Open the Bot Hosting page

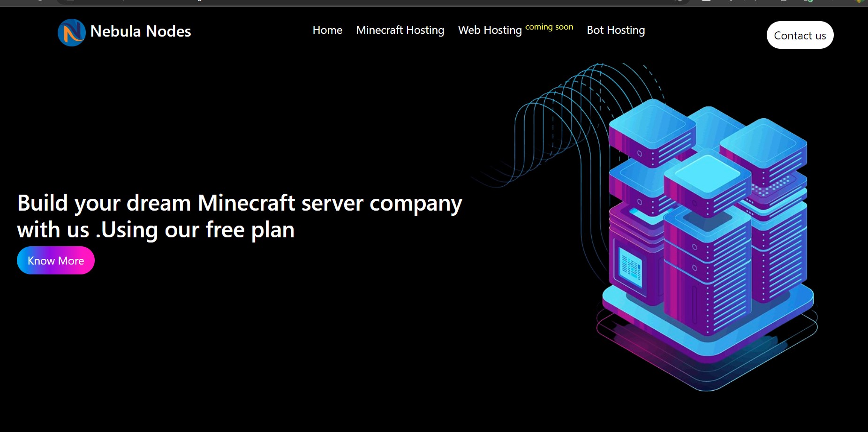[x=616, y=30]
